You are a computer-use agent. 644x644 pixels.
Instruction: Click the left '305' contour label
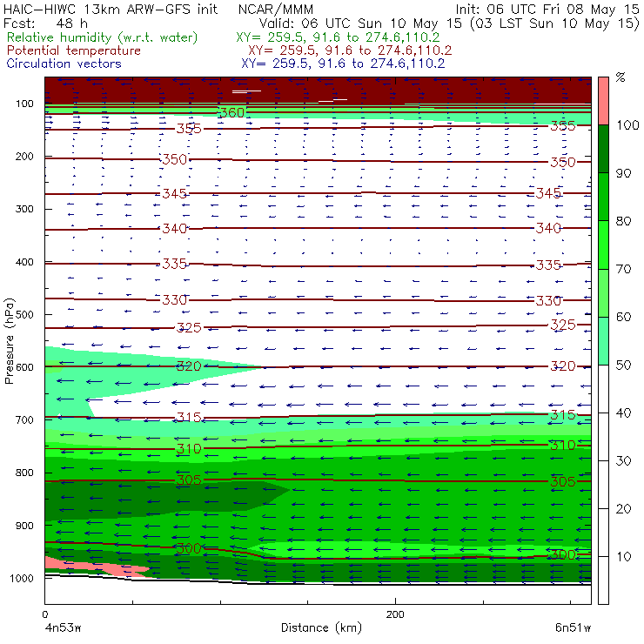189,480
